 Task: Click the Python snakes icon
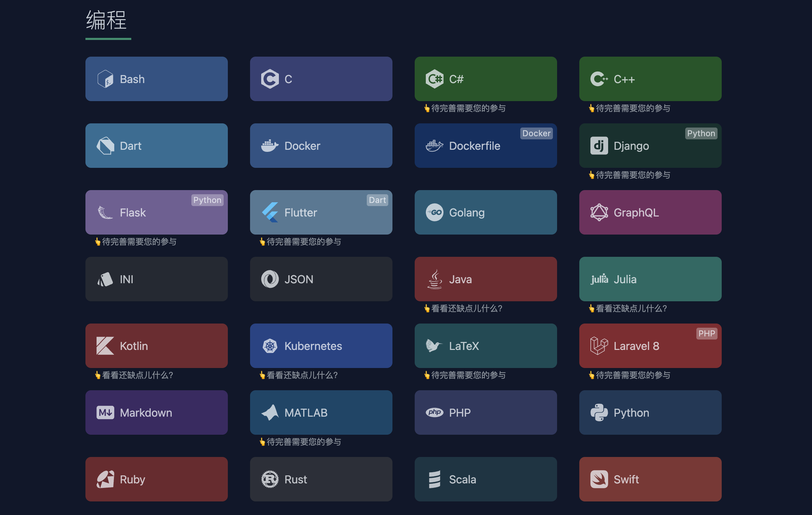pyautogui.click(x=599, y=412)
